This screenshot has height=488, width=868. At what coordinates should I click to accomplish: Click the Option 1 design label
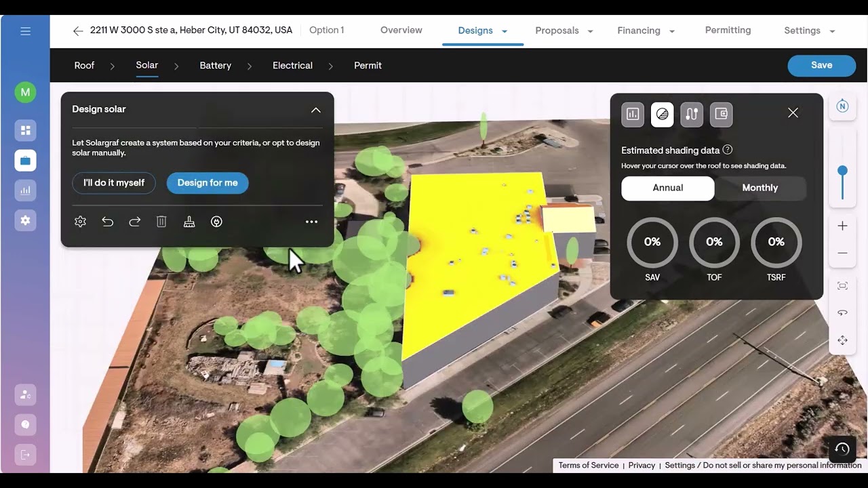[326, 30]
